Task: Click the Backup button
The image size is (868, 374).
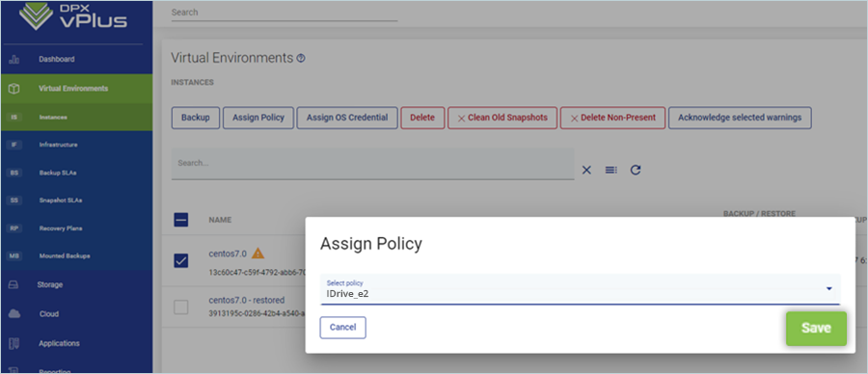Action: pyautogui.click(x=196, y=118)
